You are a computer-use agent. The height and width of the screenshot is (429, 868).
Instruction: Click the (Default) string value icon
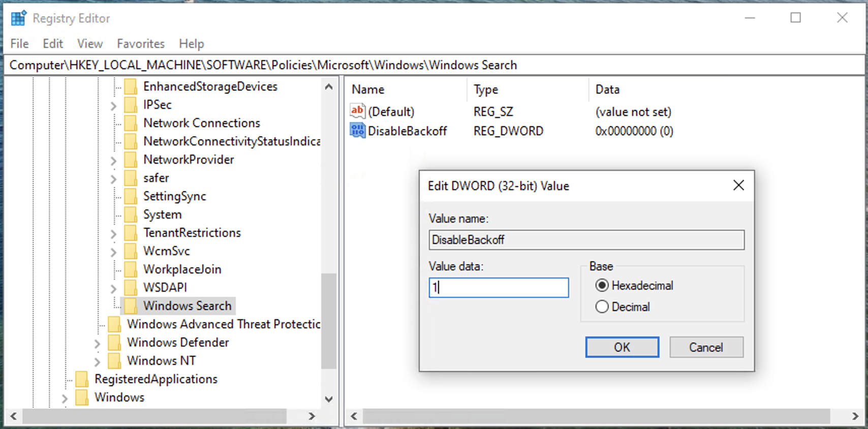click(x=357, y=111)
